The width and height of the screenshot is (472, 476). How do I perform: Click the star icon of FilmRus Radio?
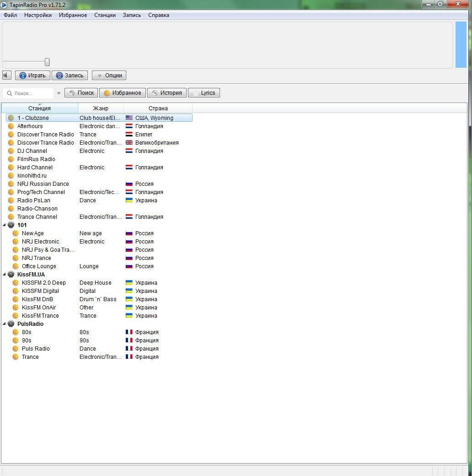(11, 159)
